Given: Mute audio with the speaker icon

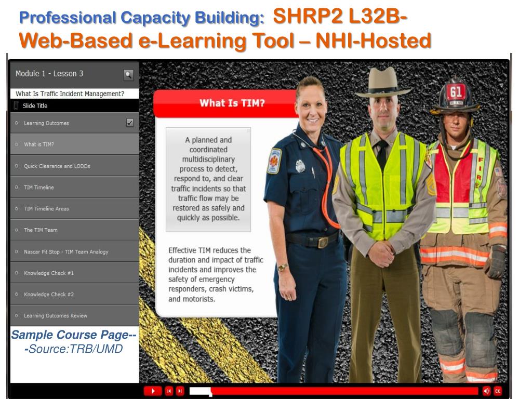Looking at the screenshot, I should pos(487,391).
